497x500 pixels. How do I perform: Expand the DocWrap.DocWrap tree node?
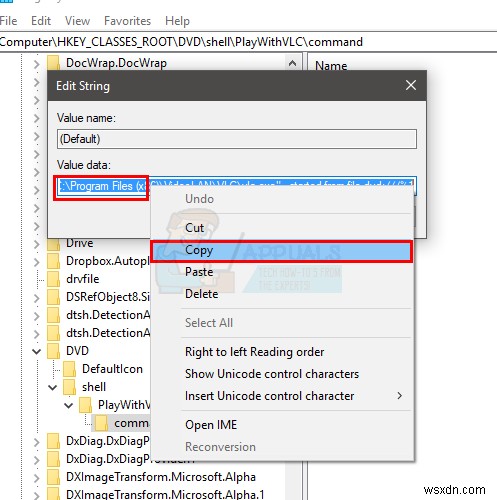(37, 63)
